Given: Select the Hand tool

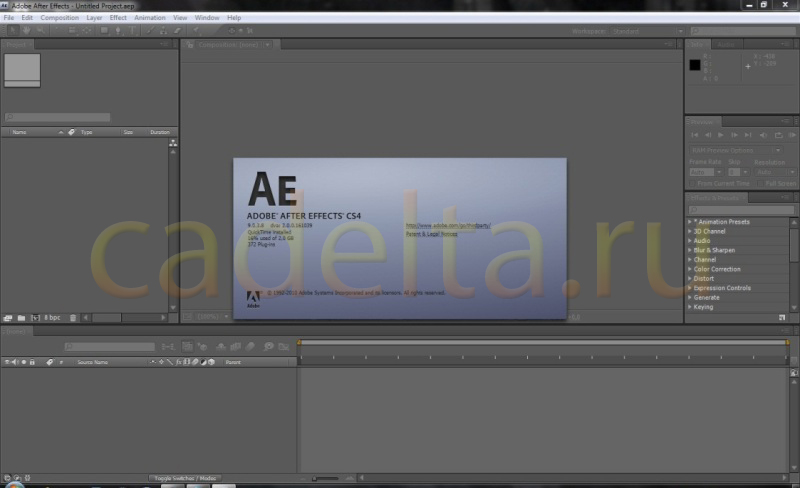Looking at the screenshot, I should (26, 31).
